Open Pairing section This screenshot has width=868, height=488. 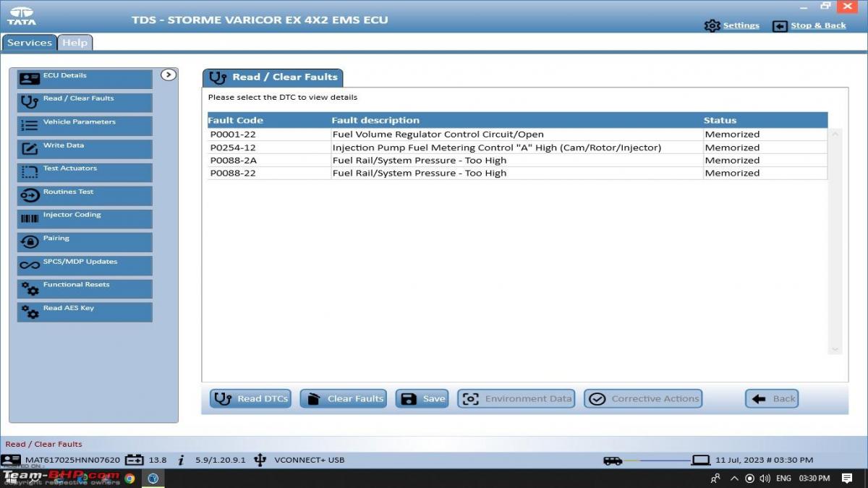tap(85, 242)
